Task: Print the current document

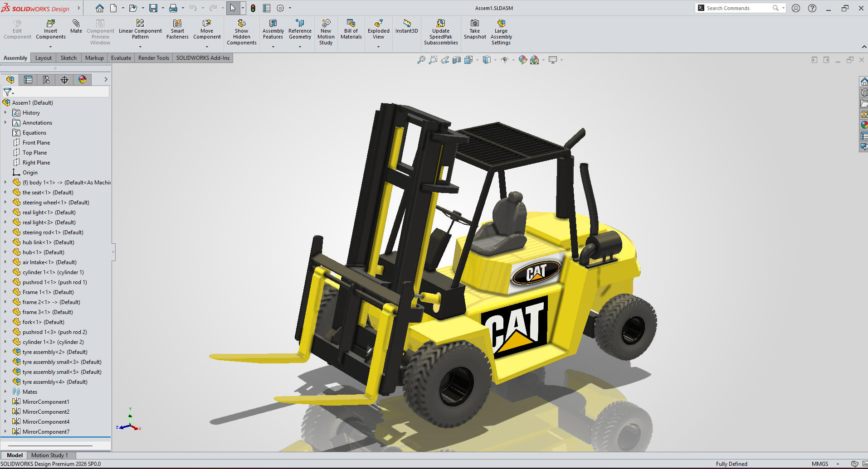Action: pyautogui.click(x=173, y=8)
